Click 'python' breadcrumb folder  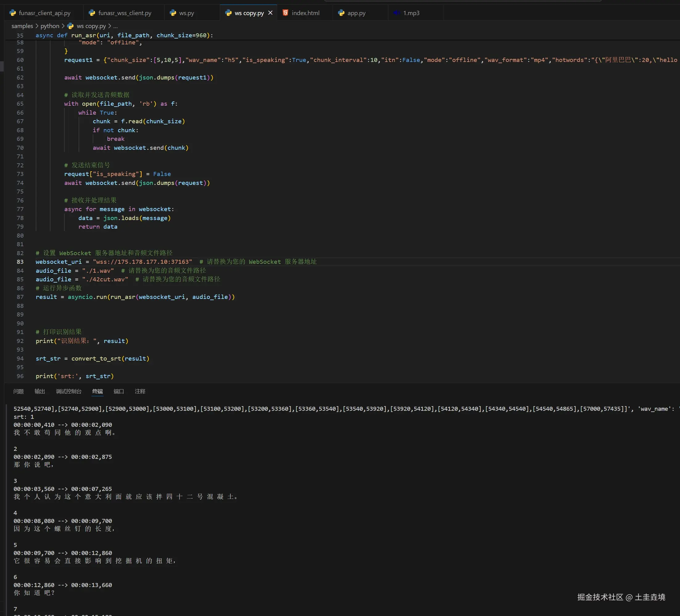50,26
